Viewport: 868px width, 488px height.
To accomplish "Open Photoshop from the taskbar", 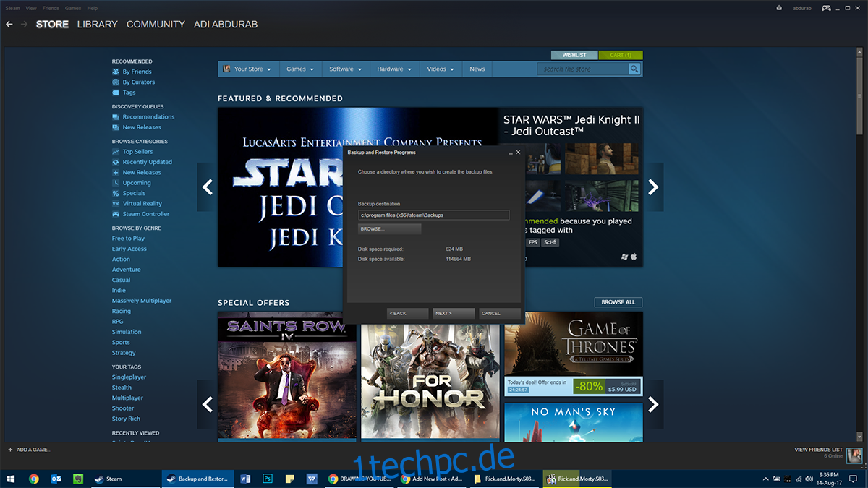I will point(267,479).
